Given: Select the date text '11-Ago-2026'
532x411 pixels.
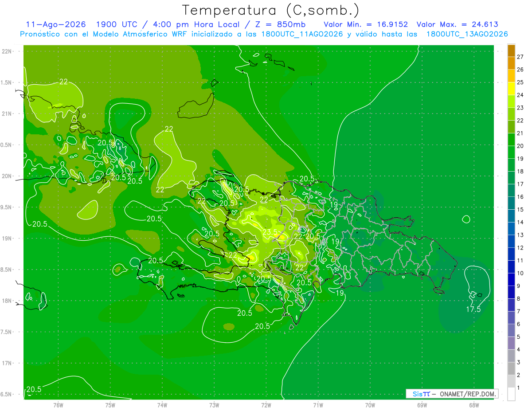Looking at the screenshot, I should point(56,25).
